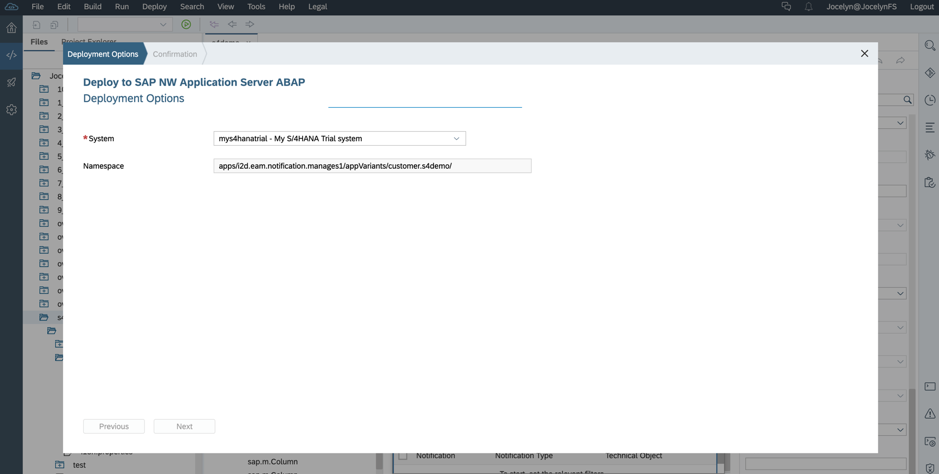Screen dimensions: 939x474
Task: Open the Search menu
Action: pyautogui.click(x=192, y=7)
